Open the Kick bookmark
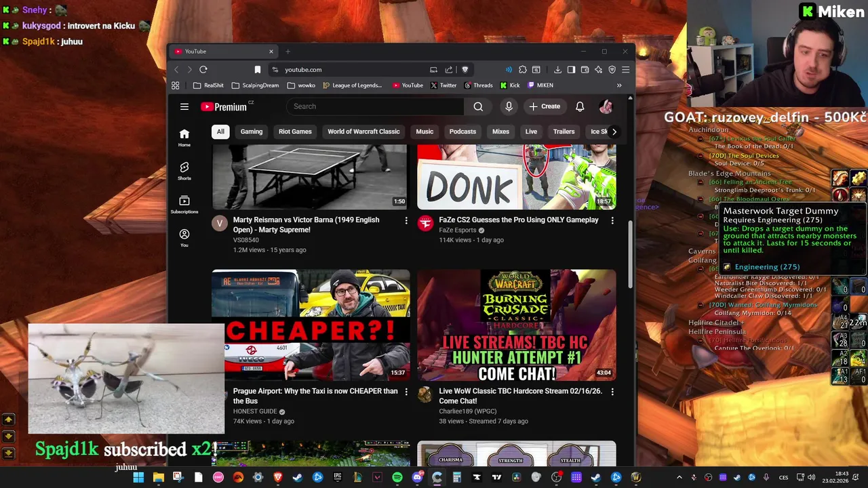The width and height of the screenshot is (868, 488). click(x=510, y=85)
